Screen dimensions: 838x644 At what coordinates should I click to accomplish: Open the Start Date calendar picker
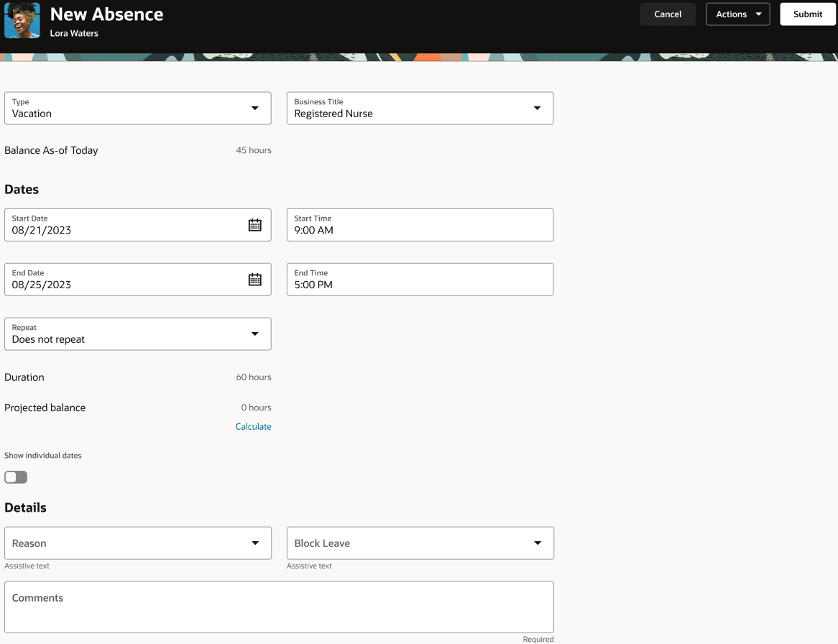coord(255,224)
